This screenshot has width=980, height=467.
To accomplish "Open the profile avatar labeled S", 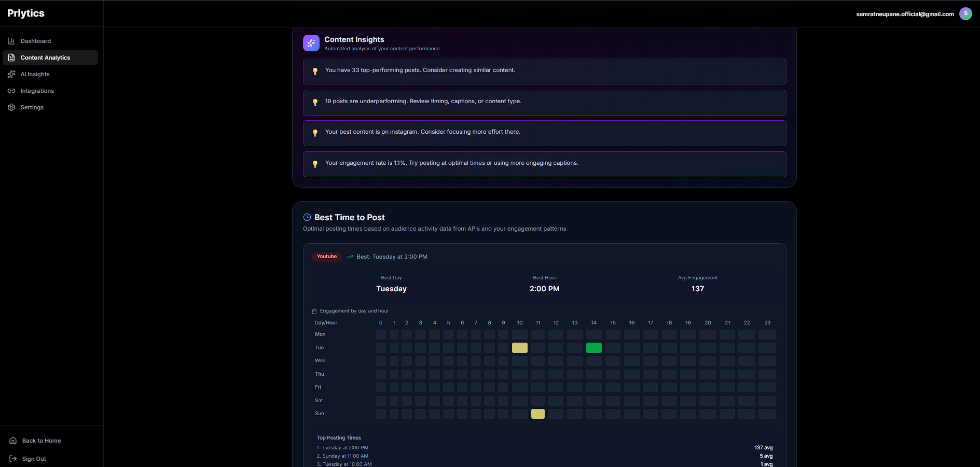I will click(965, 13).
